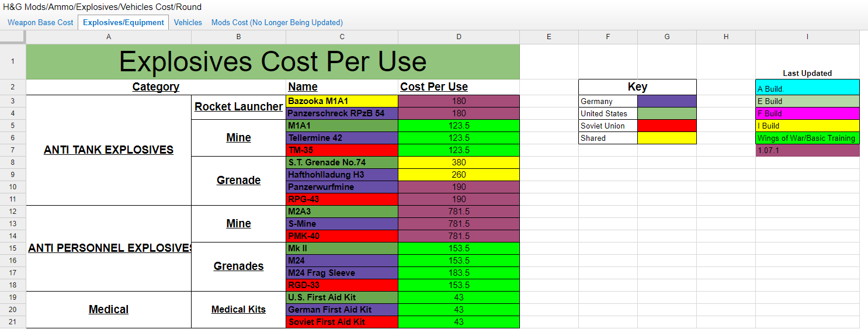The image size is (868, 336).
Task: Click the Explosives Cost Per Use title cell
Action: [273, 62]
